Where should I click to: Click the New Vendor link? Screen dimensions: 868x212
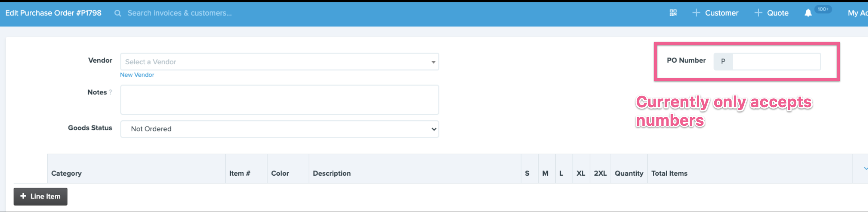click(137, 75)
